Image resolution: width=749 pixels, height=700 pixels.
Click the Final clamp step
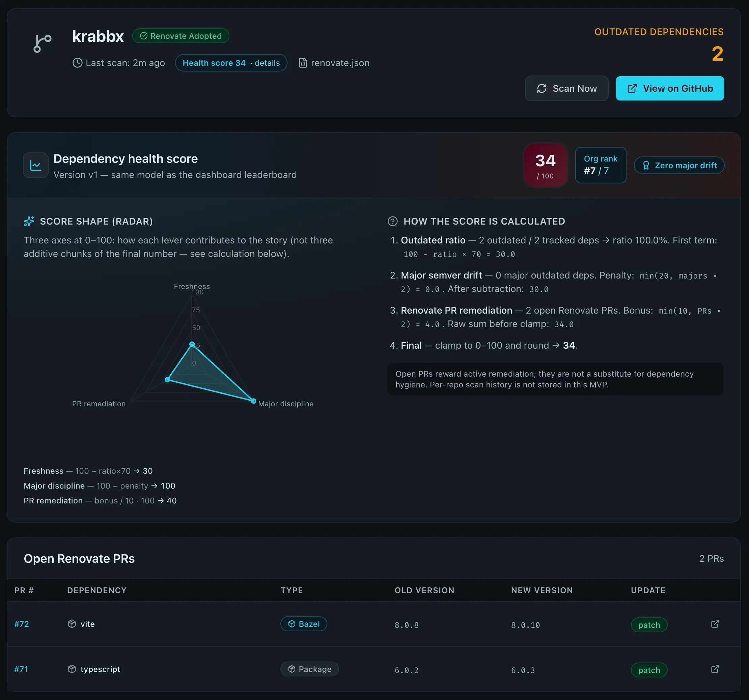click(484, 345)
